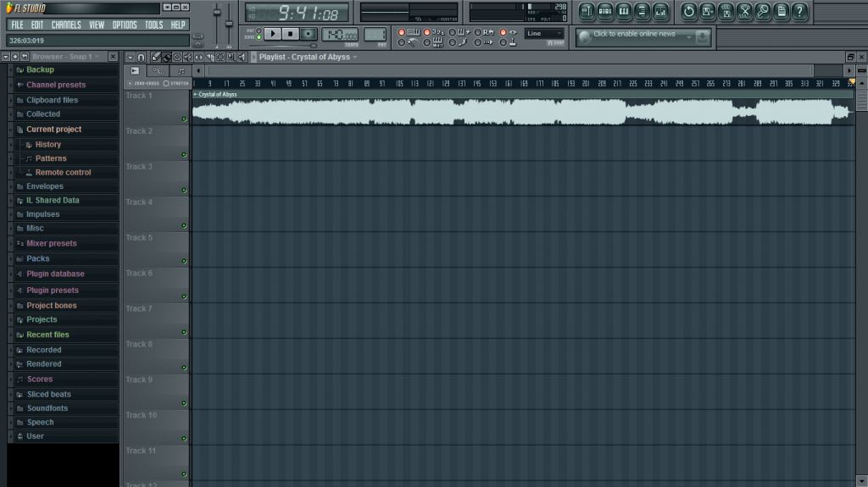Click the master pitch slider

[x=229, y=25]
